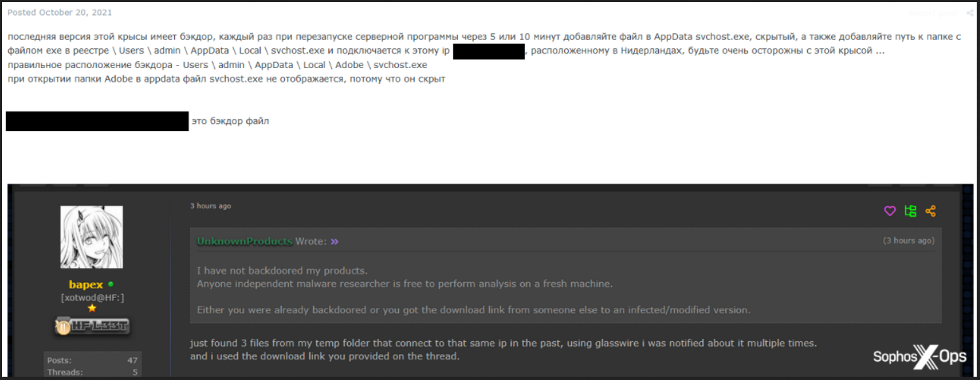
Task: Click the purple double-arrow quote jump icon
Action: pos(335,242)
